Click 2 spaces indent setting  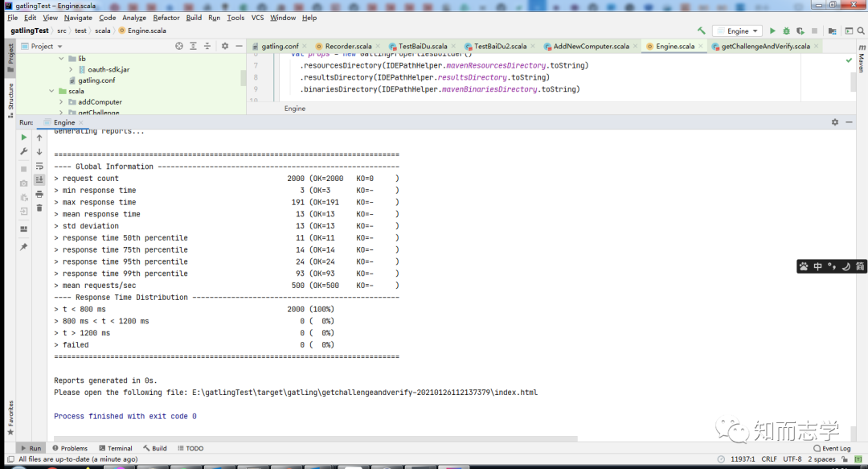tap(821, 459)
